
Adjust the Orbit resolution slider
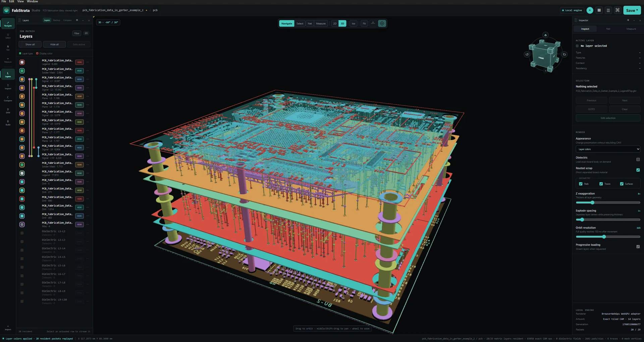coord(608,237)
